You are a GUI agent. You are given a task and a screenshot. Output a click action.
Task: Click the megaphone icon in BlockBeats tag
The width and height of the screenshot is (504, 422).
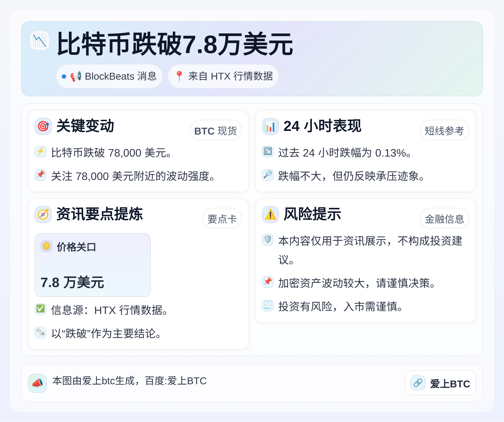[76, 76]
